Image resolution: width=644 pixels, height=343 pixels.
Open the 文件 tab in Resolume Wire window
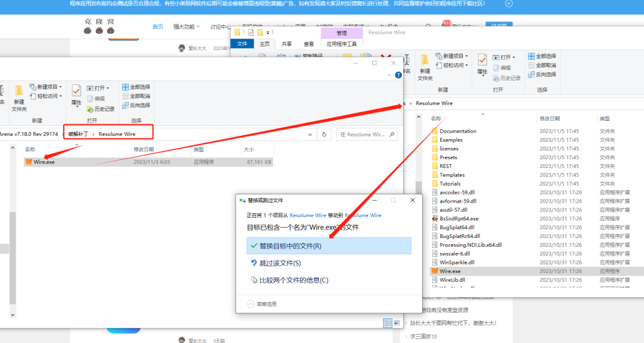(x=242, y=43)
